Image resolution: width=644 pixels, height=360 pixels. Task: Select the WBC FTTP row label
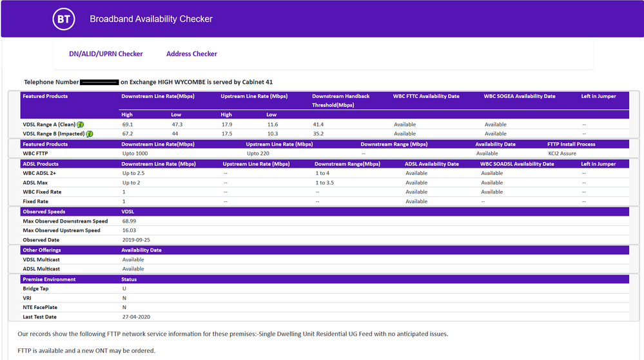35,154
